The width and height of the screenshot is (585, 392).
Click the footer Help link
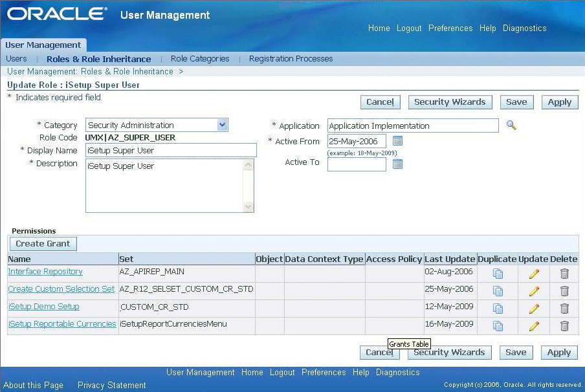(361, 373)
